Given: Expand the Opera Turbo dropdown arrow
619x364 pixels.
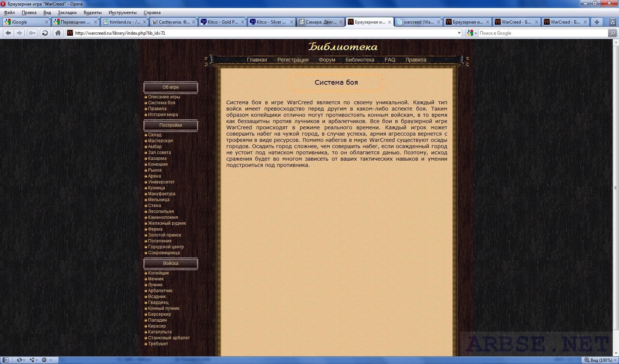Looking at the screenshot, I should tap(50, 360).
